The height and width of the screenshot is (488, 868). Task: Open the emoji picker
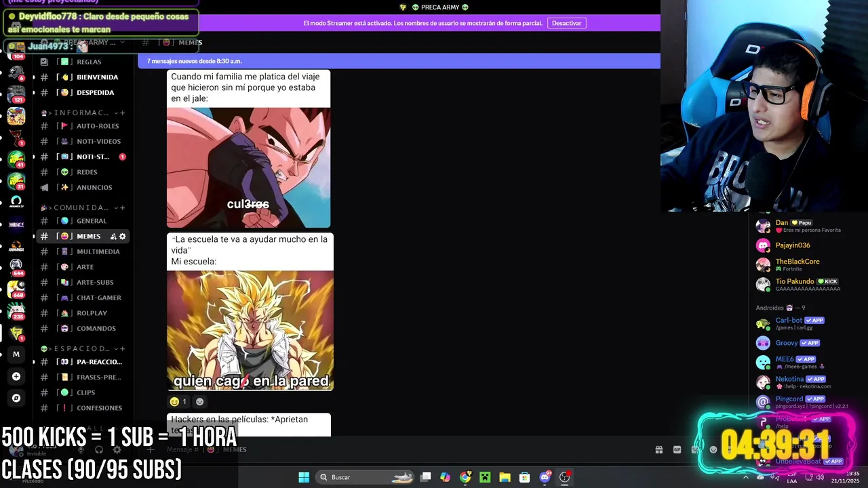(713, 449)
